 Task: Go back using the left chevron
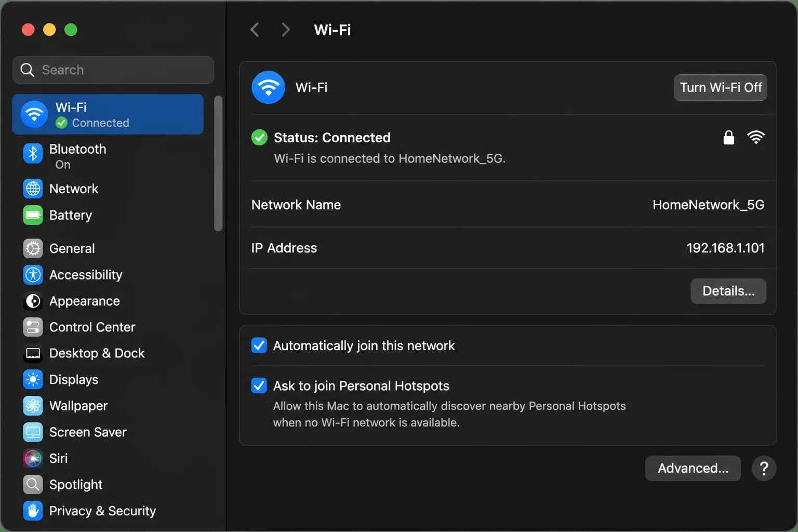(x=255, y=30)
